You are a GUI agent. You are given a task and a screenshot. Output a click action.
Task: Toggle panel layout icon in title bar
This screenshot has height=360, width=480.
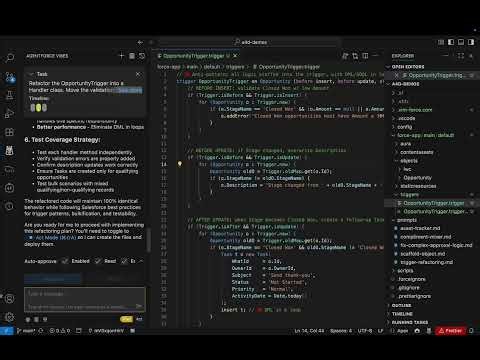461,42
